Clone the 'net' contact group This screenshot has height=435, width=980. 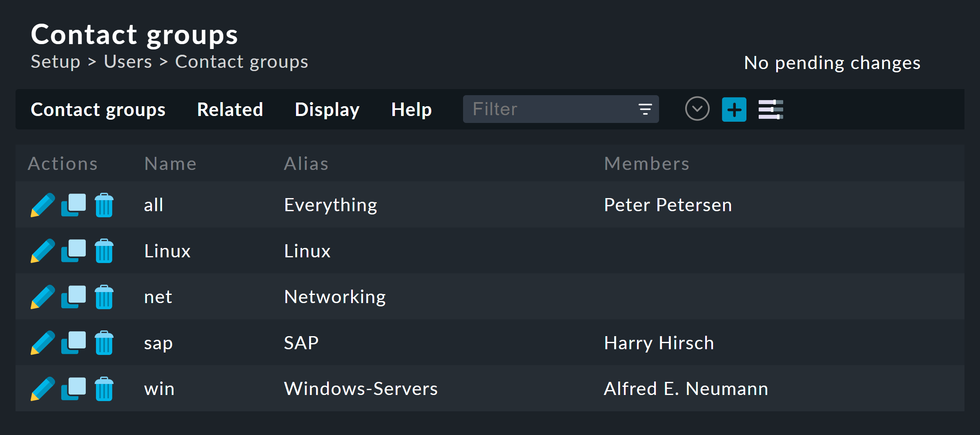pyautogui.click(x=73, y=297)
